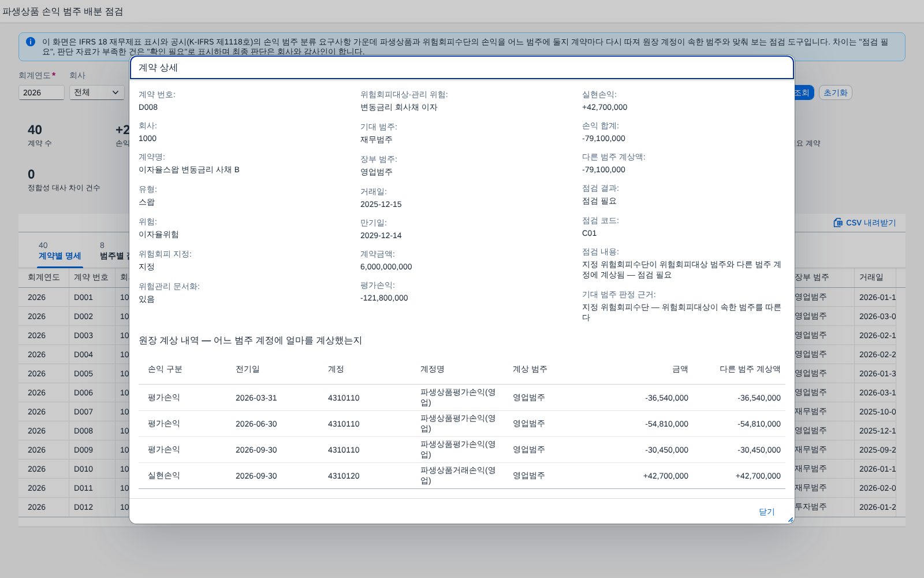This screenshot has height=578, width=924.
Task: Click the 장부 범주 column header
Action: pos(812,277)
